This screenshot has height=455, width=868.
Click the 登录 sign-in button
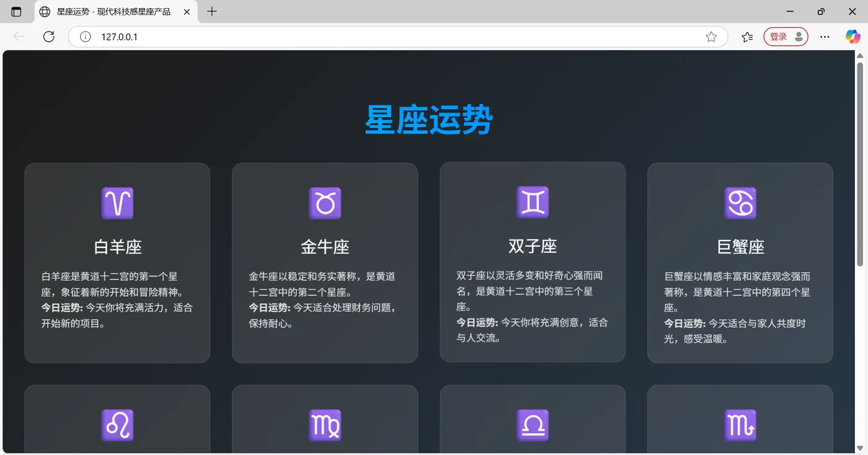click(x=786, y=37)
